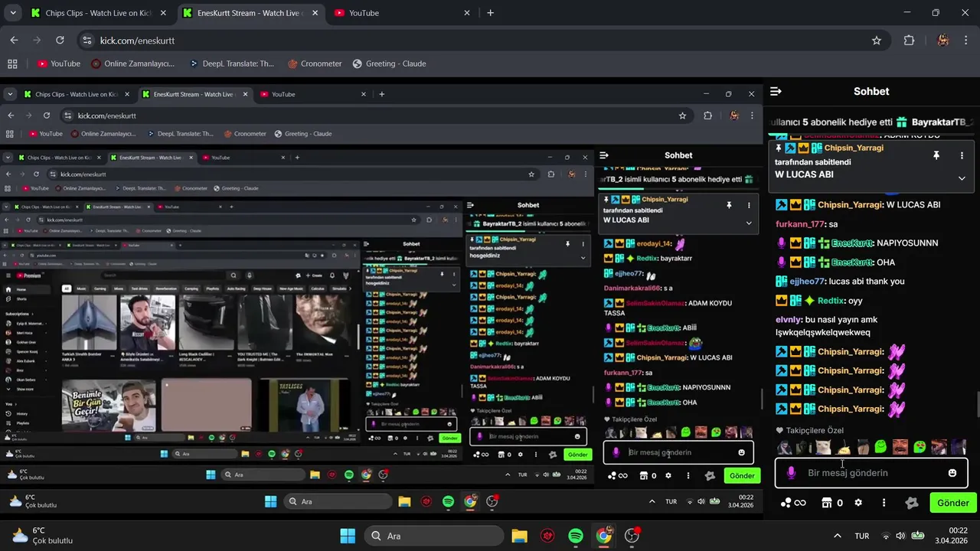Select the green smiling blob emote
The width and height of the screenshot is (980, 551).
880,447
